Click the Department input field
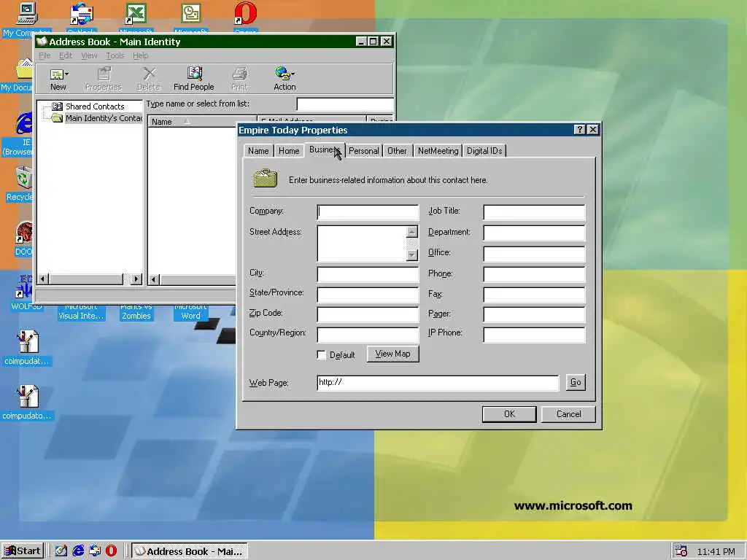The width and height of the screenshot is (747, 560). [x=534, y=233]
